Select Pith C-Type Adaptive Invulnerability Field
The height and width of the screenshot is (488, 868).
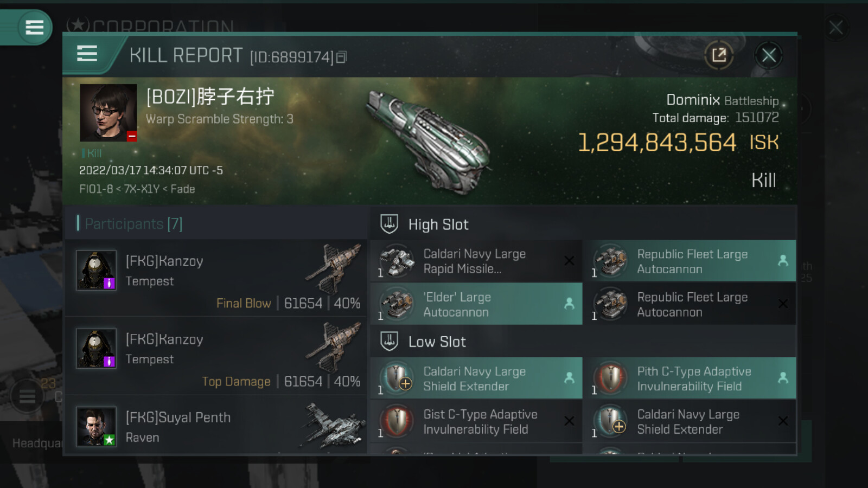pos(690,378)
